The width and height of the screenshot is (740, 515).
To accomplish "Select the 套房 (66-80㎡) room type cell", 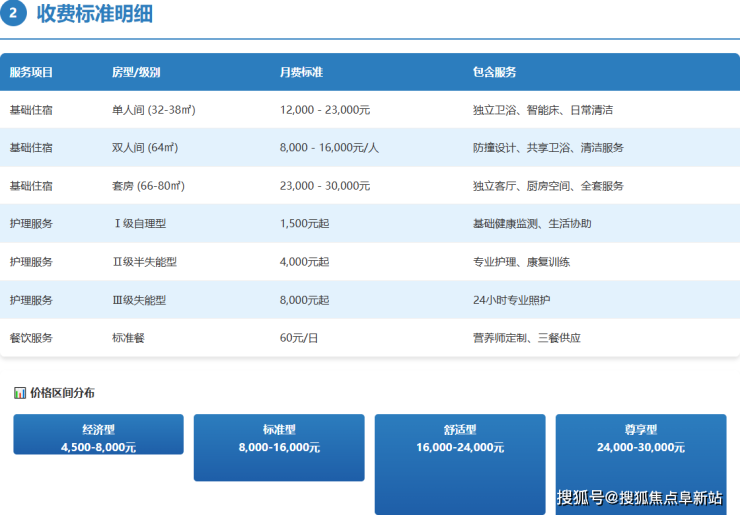I will coord(148,186).
